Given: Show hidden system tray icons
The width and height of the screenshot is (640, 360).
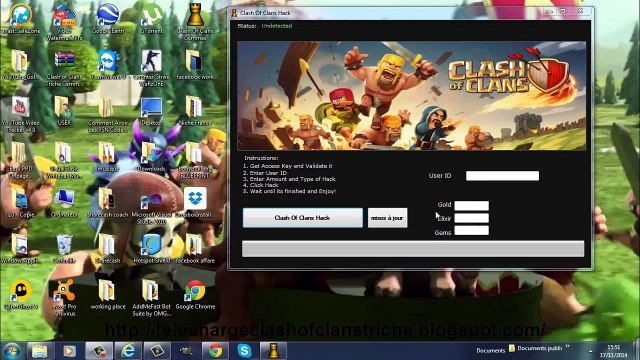Looking at the screenshot, I should (590, 351).
